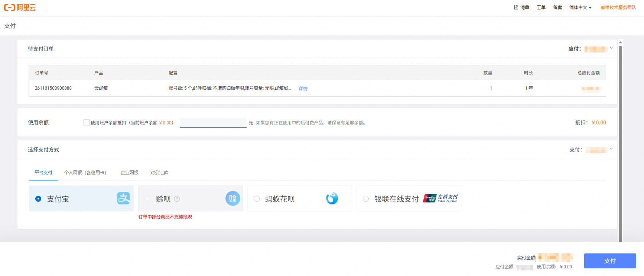
Task: Click the 1 年 duration cell
Action: point(529,88)
